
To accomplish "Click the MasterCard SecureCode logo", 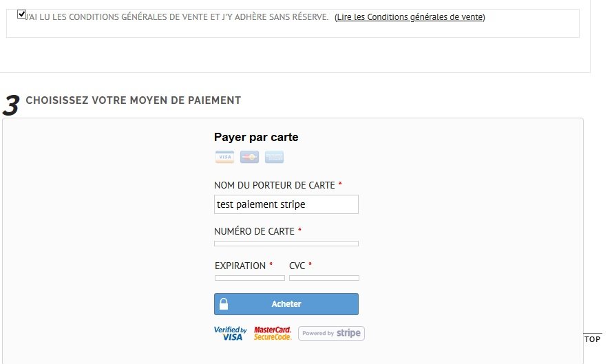I will coord(273,333).
